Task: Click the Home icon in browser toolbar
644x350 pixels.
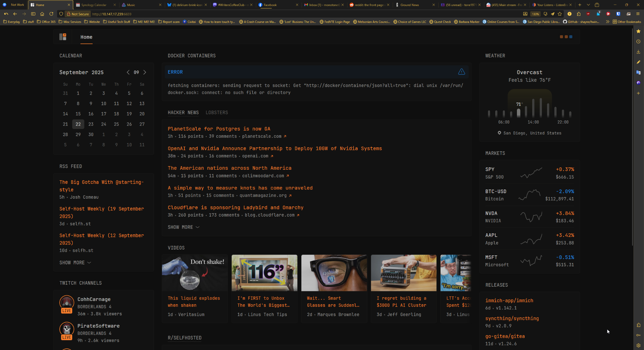Action: pyautogui.click(x=42, y=14)
